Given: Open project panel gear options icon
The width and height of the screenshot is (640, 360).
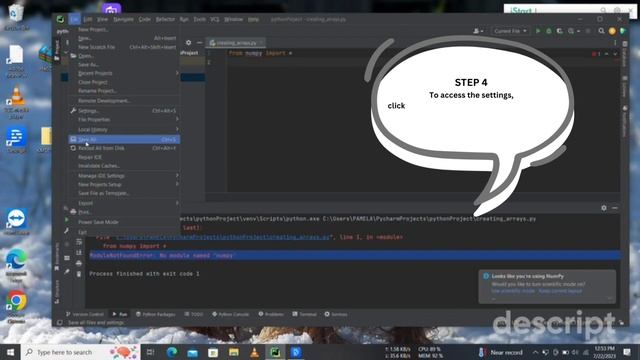Looking at the screenshot, I should tap(188, 42).
